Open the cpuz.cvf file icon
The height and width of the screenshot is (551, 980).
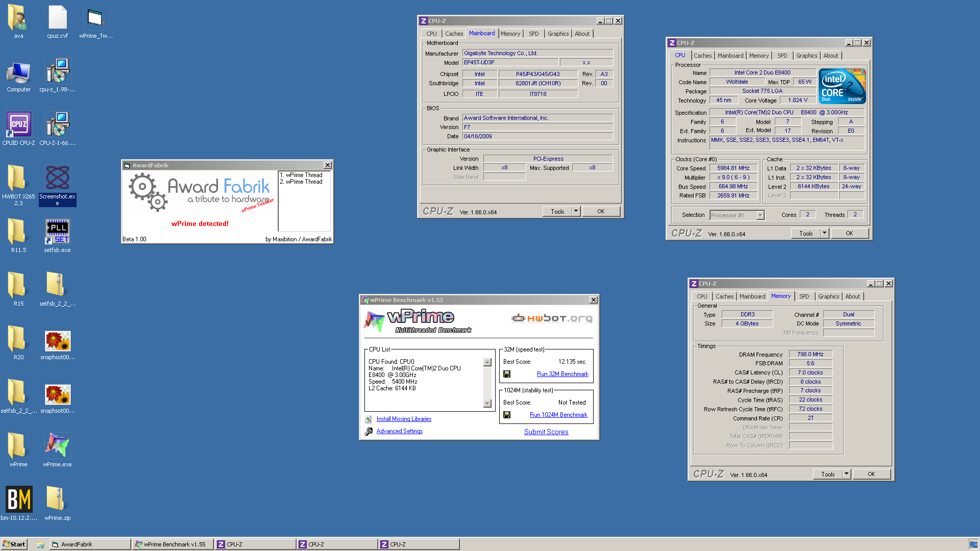57,21
